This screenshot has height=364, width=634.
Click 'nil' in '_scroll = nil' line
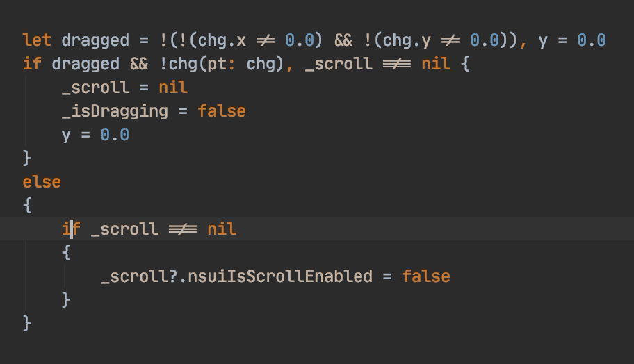pos(173,88)
